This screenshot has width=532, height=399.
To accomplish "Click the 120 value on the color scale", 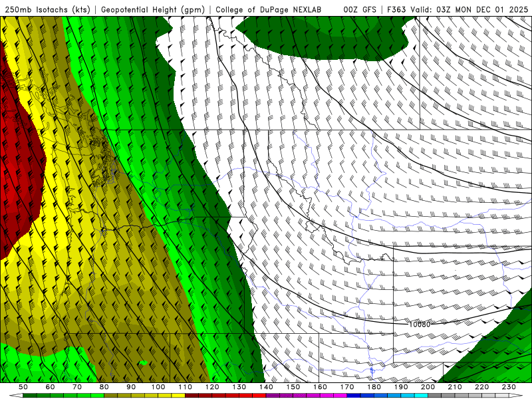I will (212, 387).
